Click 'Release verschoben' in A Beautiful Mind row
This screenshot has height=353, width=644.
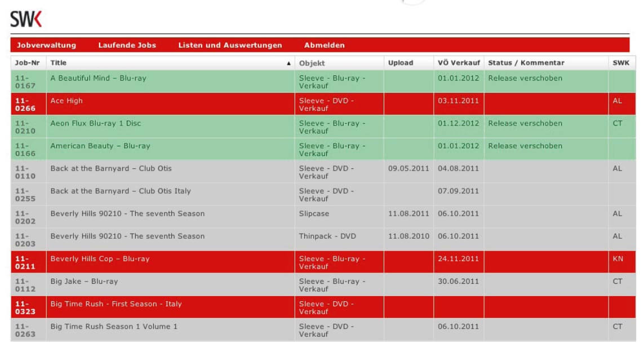[525, 78]
